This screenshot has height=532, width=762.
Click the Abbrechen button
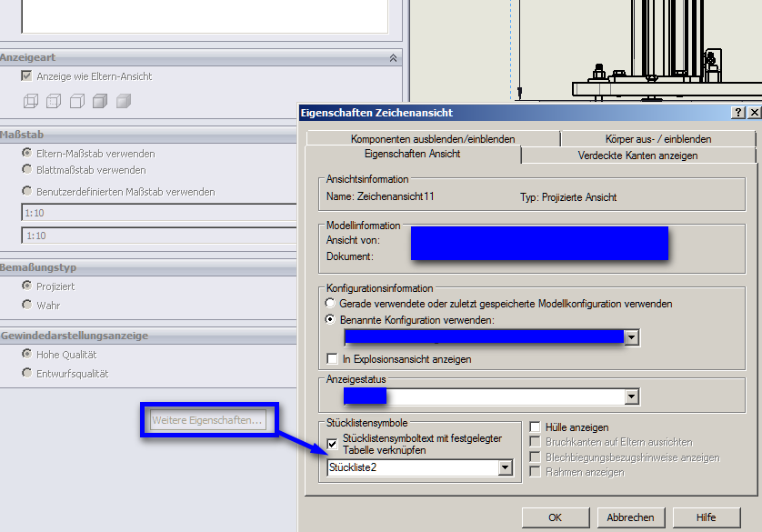click(630, 517)
